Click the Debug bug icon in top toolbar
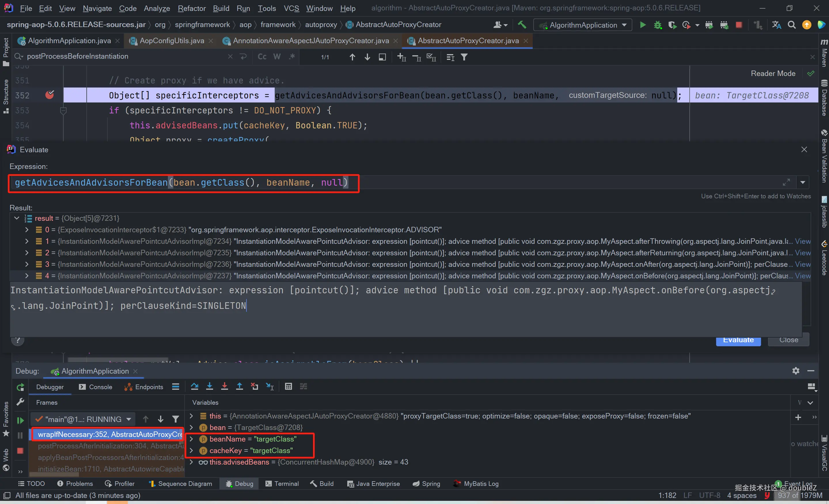 [x=657, y=25]
